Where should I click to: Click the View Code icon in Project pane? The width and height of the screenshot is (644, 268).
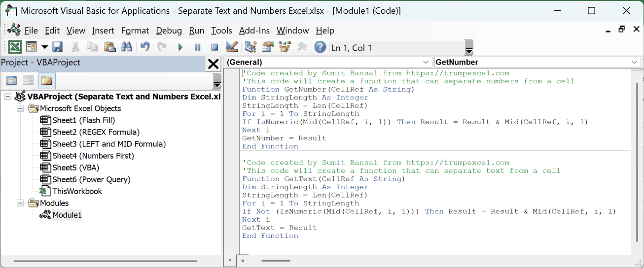11,80
